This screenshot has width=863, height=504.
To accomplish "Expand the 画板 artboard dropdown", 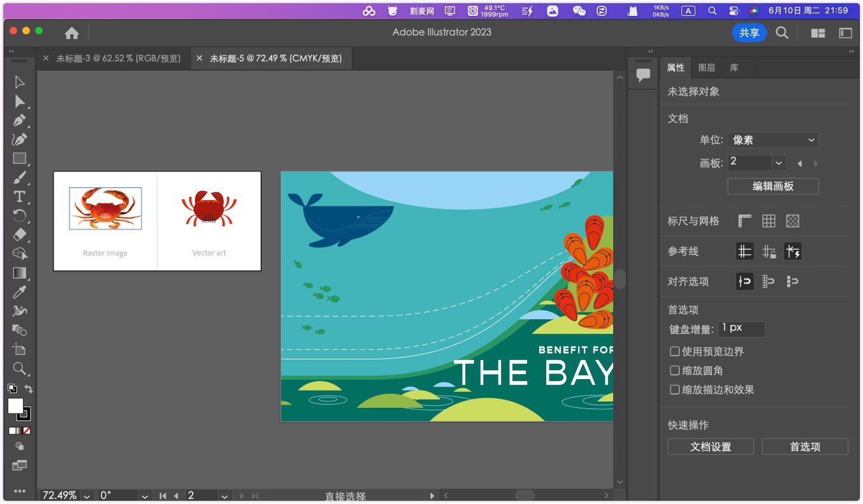I will point(778,163).
